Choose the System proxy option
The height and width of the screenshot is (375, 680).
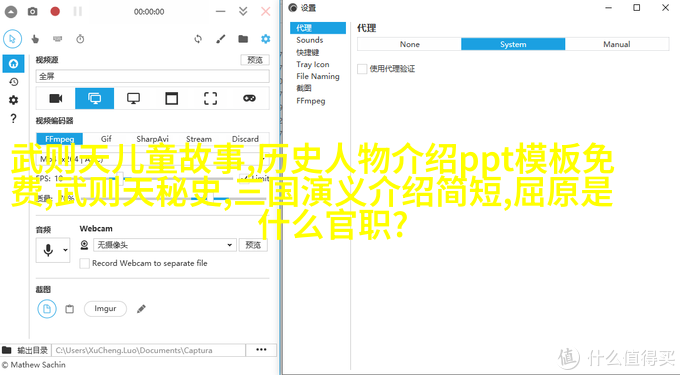tap(513, 44)
